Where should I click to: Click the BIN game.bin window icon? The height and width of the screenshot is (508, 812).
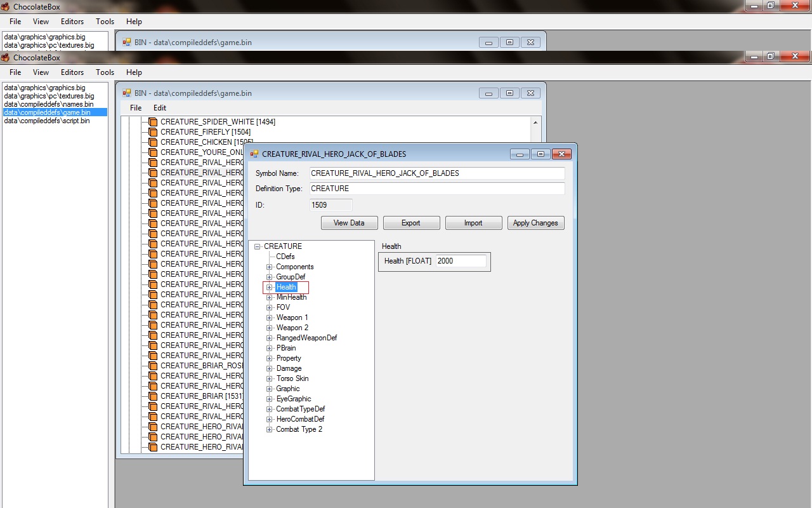(x=127, y=93)
